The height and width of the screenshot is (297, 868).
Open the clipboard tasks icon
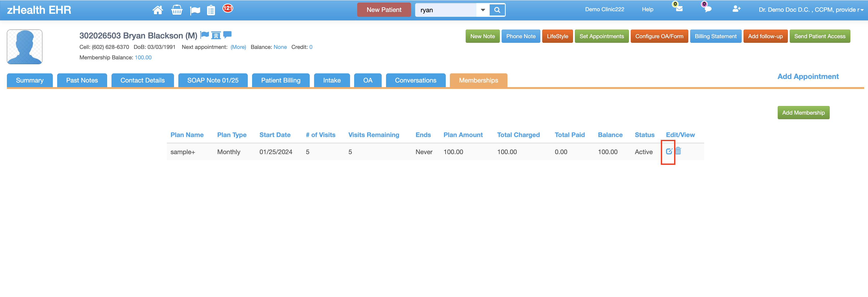[211, 10]
